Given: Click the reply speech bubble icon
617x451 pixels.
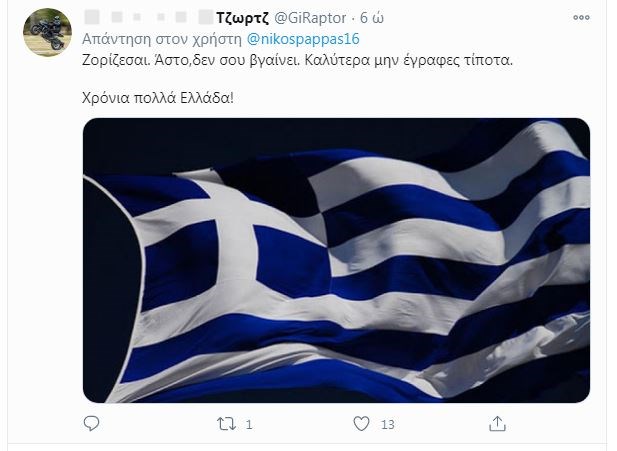Looking at the screenshot, I should 91,424.
